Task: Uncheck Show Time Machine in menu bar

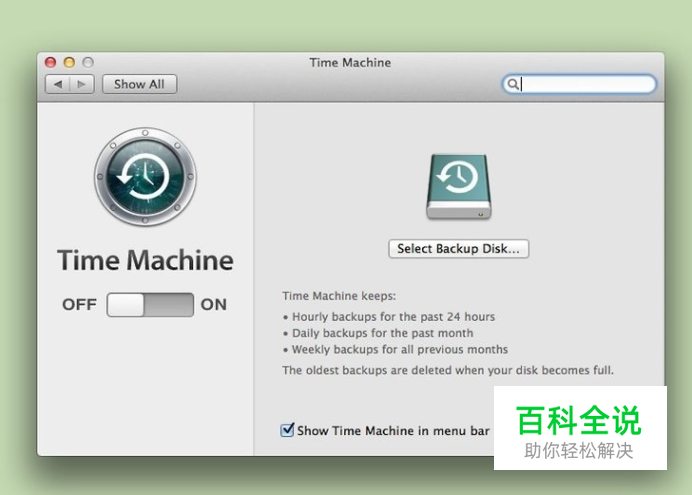Action: [287, 430]
